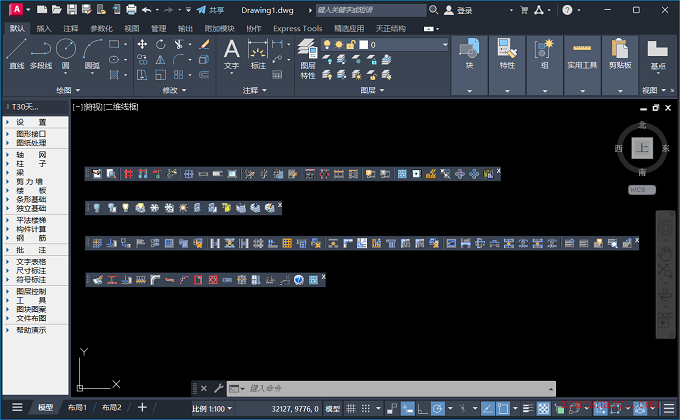Viewport: 680px width, 420px height.
Task: Expand the 轴网 item in Tangent sidebar
Action: pyautogui.click(x=36, y=155)
